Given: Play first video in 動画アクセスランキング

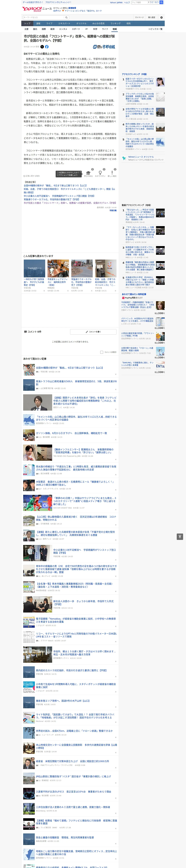Looking at the screenshot, I should tap(160, 213).
